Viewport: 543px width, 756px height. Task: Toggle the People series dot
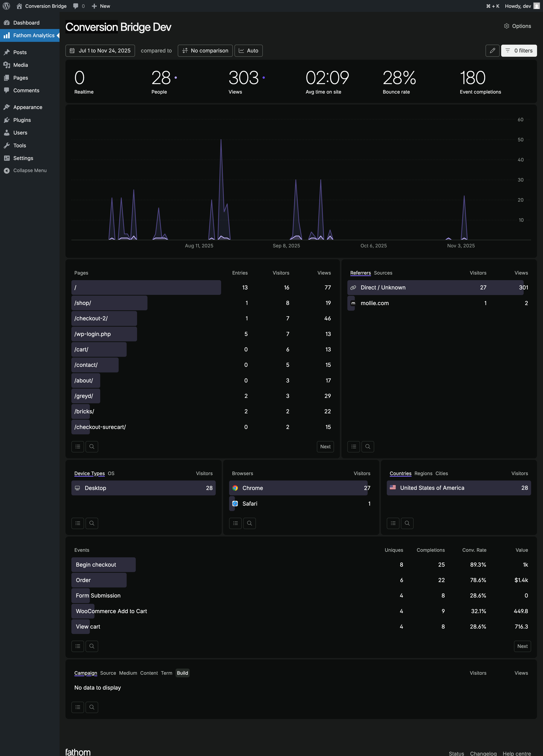(x=176, y=78)
